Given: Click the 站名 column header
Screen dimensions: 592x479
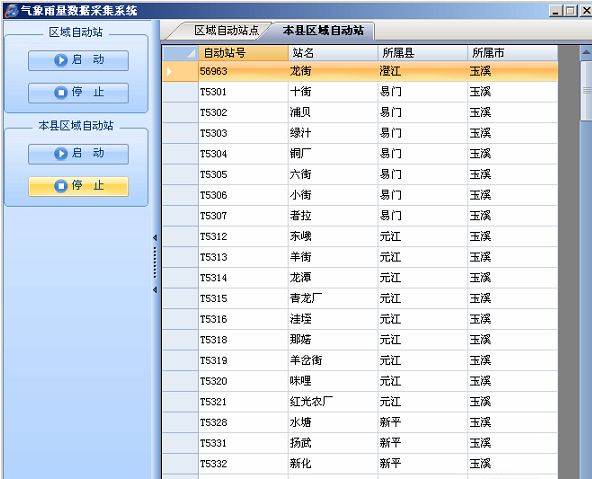Looking at the screenshot, I should click(x=333, y=53).
